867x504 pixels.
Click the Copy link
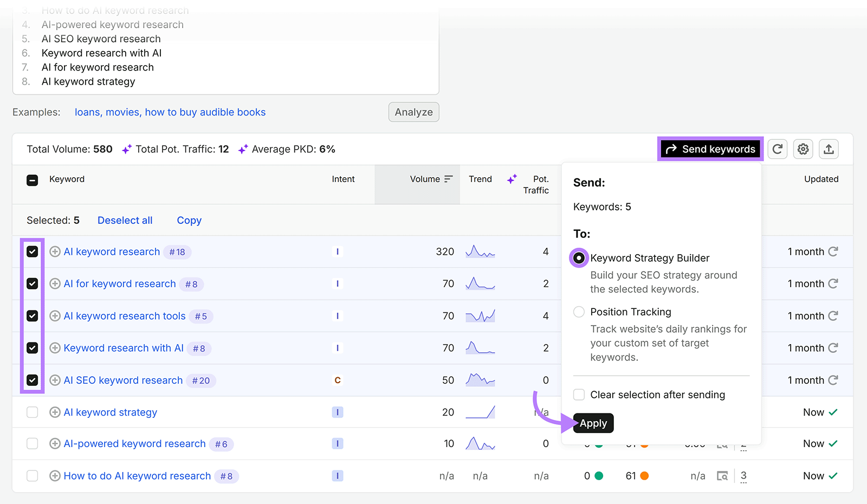click(x=189, y=221)
